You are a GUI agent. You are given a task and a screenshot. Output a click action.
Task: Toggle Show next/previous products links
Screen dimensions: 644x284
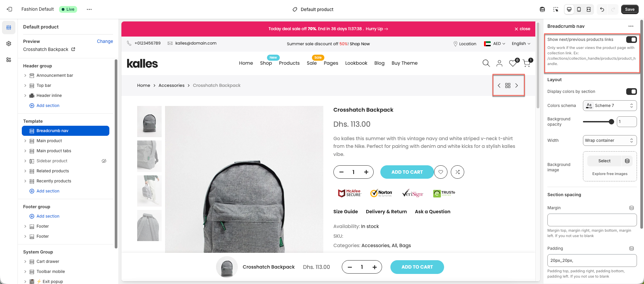click(631, 40)
